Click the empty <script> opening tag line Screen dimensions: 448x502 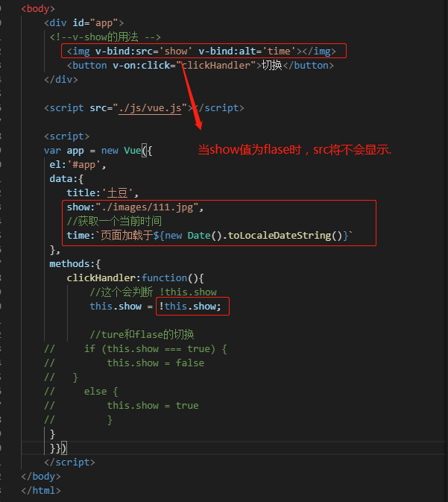(67, 137)
